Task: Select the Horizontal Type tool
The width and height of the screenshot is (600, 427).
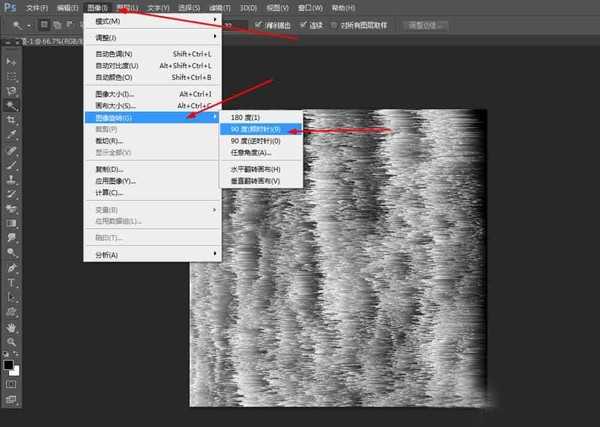Action: [x=12, y=282]
